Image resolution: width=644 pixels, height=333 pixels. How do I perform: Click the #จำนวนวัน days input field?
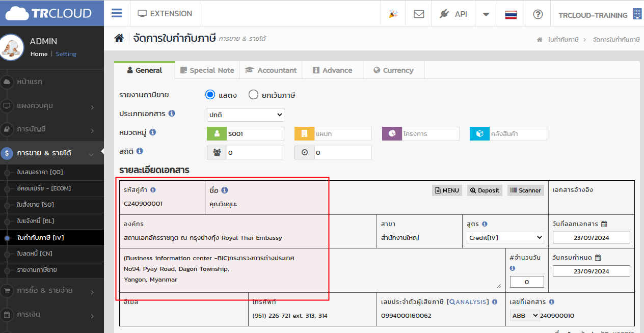(527, 282)
